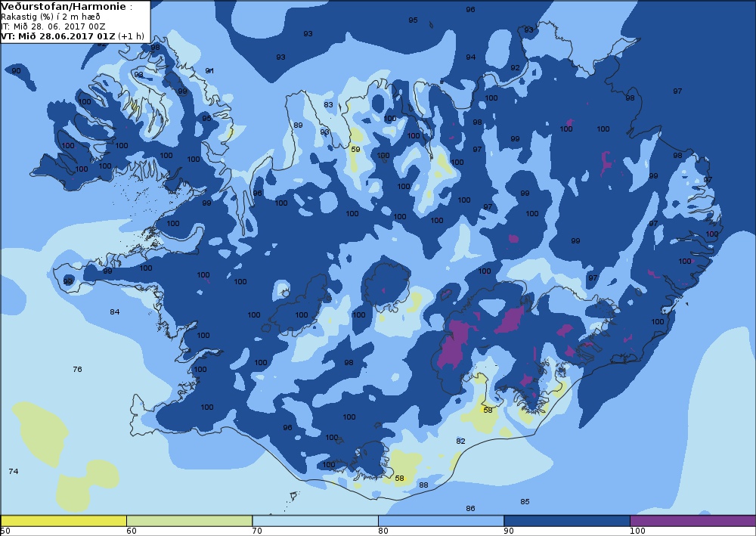Click the 'Rakastig (%) í 2 m hæð' line

click(x=51, y=17)
